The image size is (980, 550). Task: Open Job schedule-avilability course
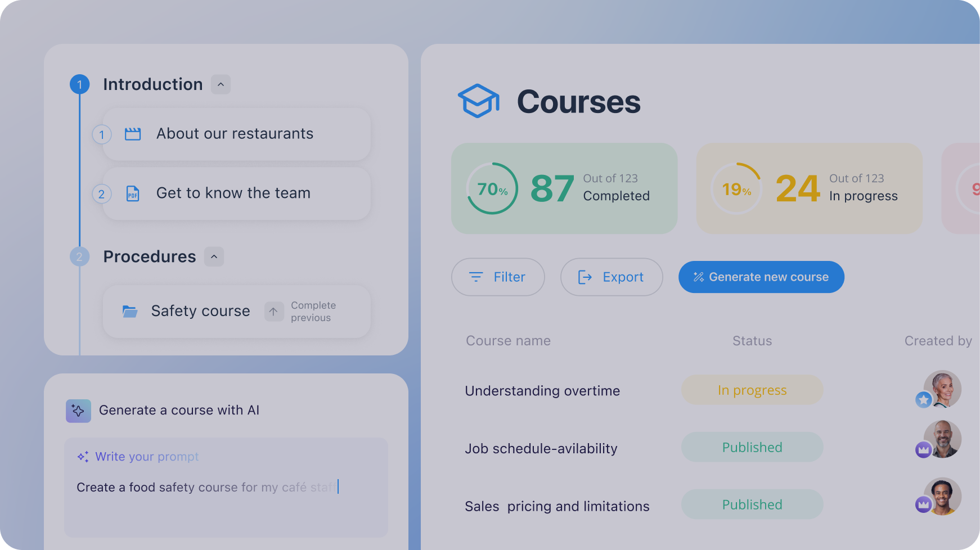point(541,449)
